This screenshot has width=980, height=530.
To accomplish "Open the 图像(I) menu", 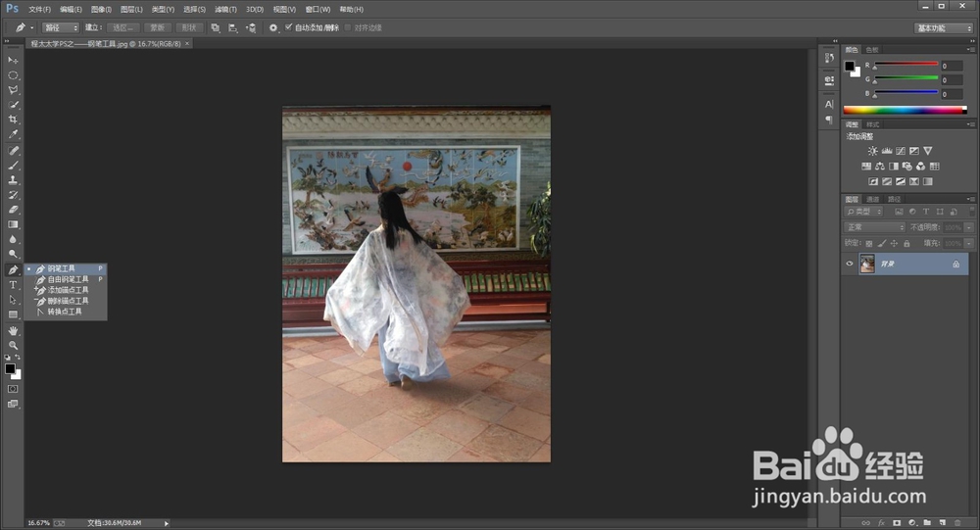I will [101, 10].
